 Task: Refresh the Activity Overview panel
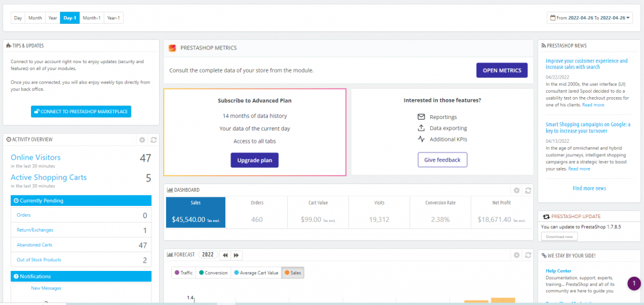pyautogui.click(x=154, y=140)
